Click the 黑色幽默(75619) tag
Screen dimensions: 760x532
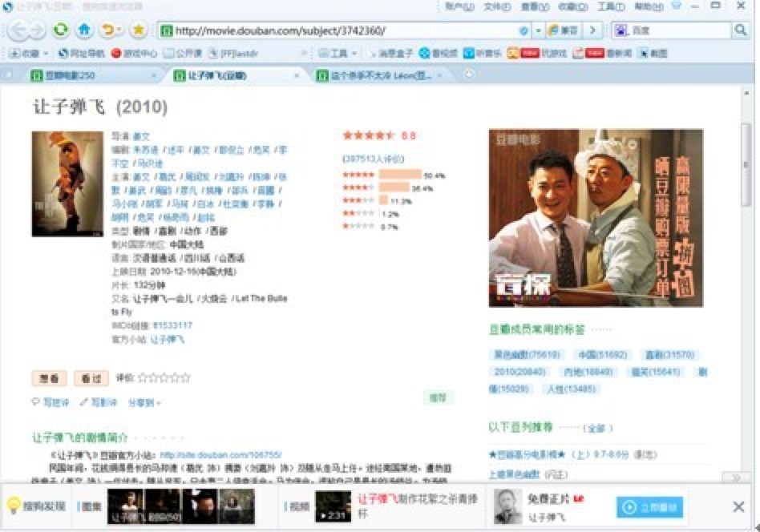coord(527,355)
